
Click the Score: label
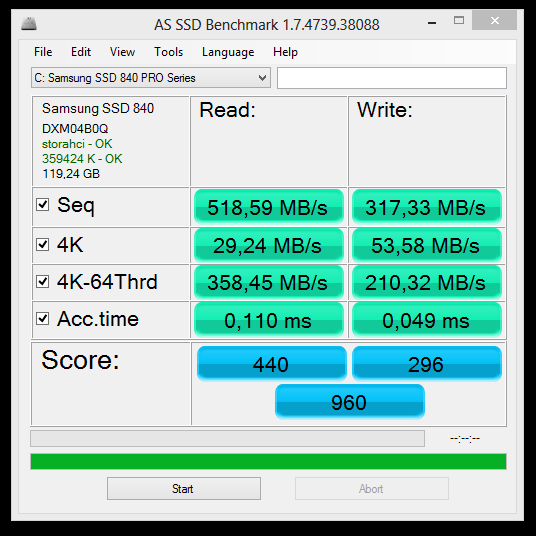(80, 360)
